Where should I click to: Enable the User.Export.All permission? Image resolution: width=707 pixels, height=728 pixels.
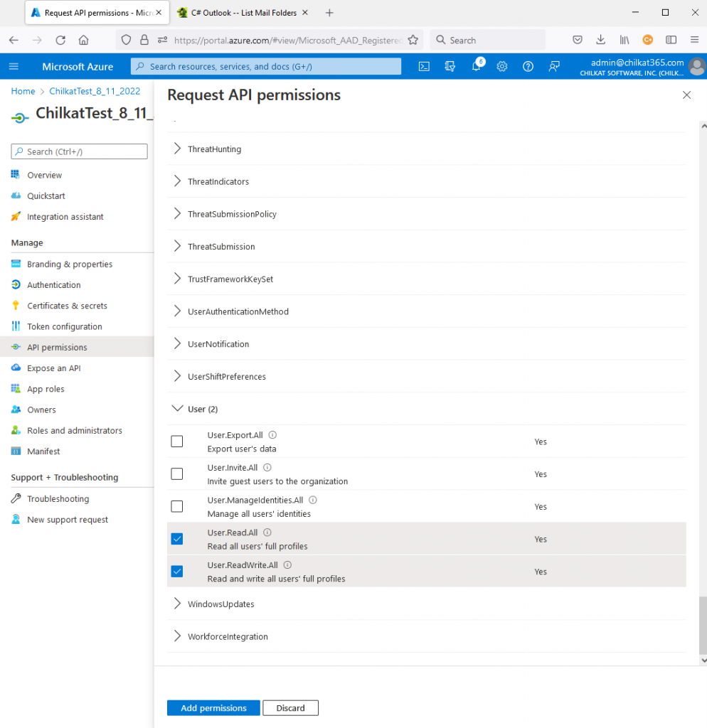coord(176,441)
